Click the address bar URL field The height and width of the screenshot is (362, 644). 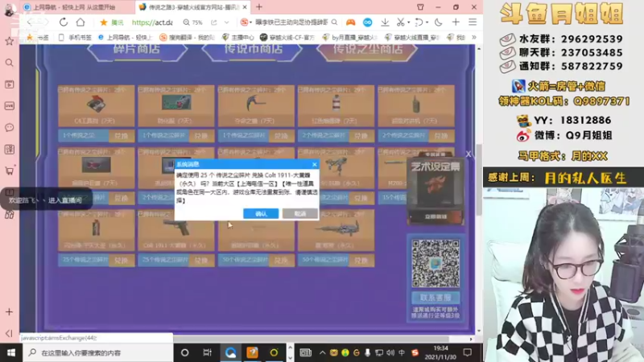(152, 23)
